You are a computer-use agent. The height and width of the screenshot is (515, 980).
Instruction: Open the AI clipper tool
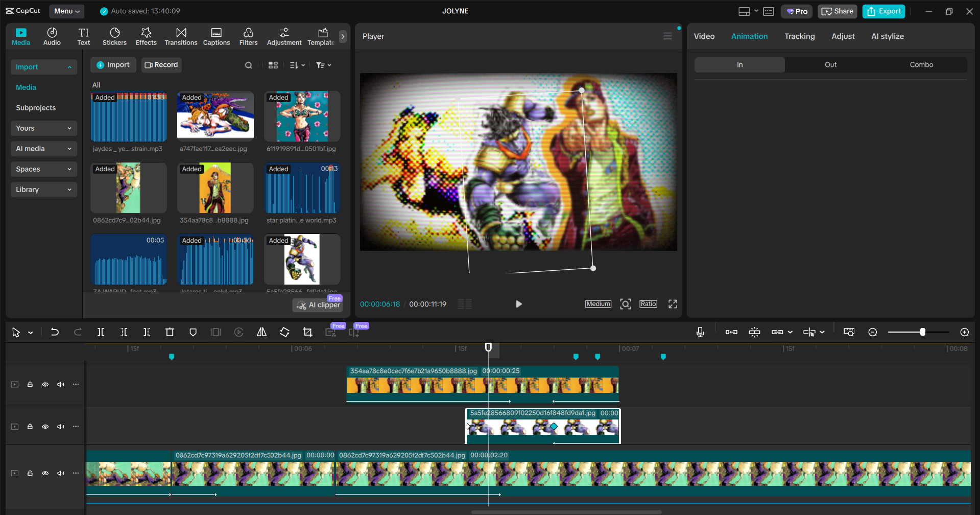point(318,305)
